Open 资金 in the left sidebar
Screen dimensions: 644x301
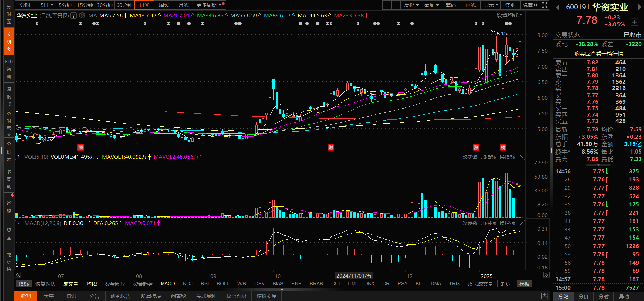pyautogui.click(x=9, y=234)
